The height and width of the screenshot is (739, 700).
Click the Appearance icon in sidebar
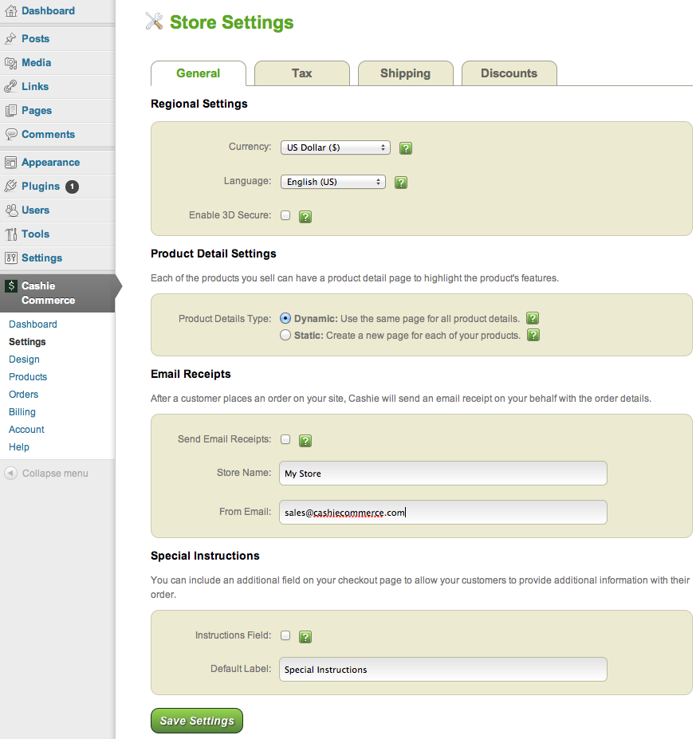pos(11,163)
